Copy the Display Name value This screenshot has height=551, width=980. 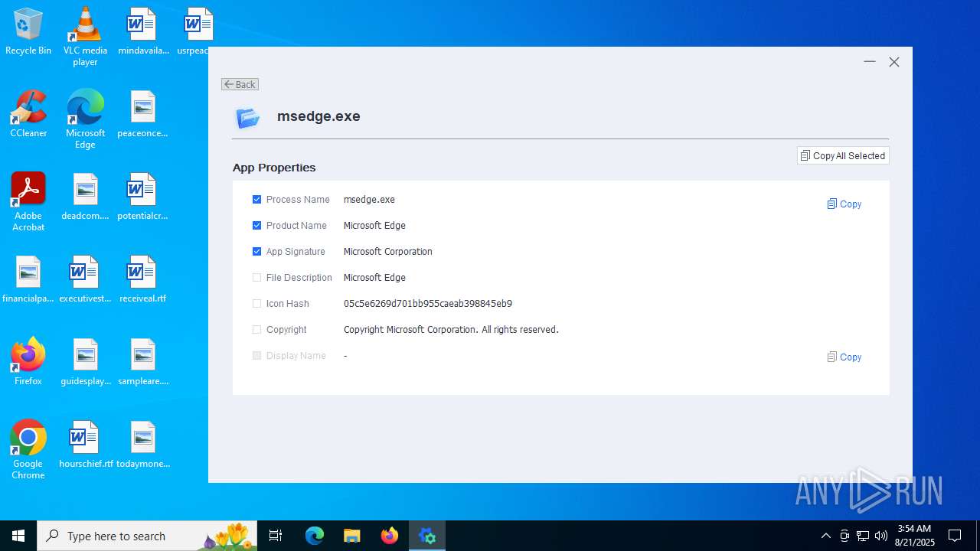844,357
